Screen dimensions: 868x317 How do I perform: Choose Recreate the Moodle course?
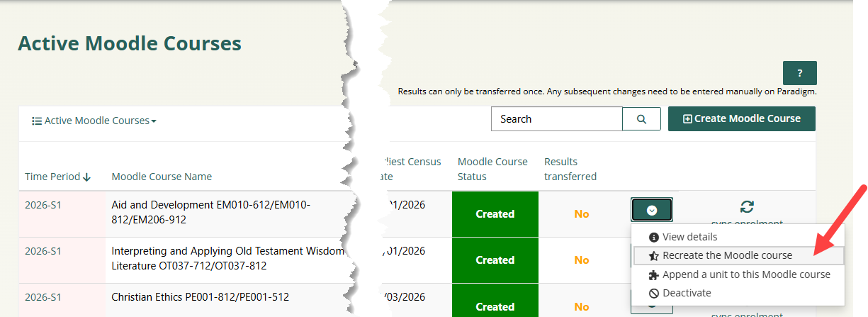pyautogui.click(x=738, y=255)
